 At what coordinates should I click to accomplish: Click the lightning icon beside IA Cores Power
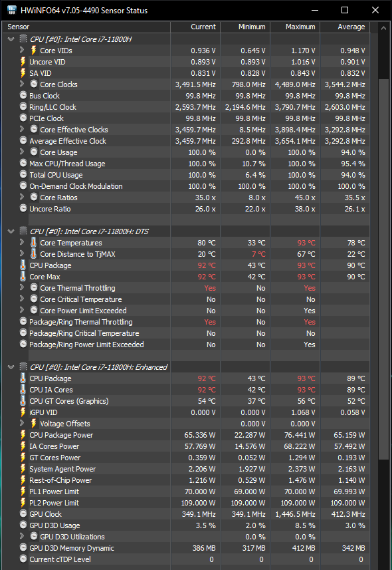pyautogui.click(x=23, y=446)
